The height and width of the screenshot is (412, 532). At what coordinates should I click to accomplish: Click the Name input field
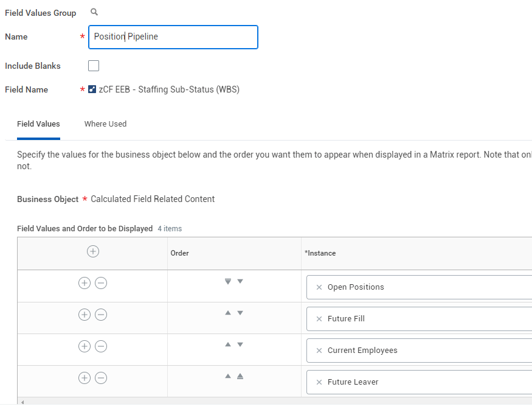[x=173, y=37]
